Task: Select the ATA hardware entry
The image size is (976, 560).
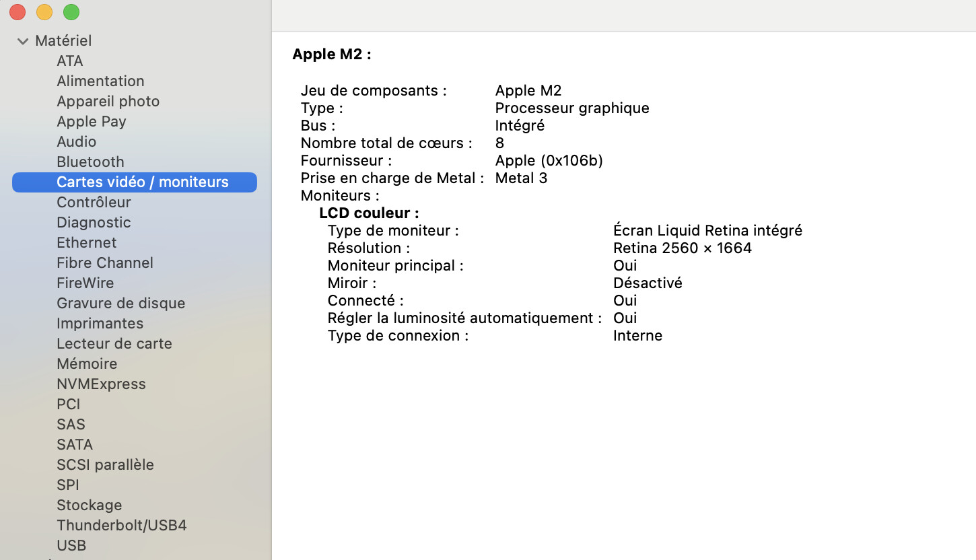Action: point(70,61)
